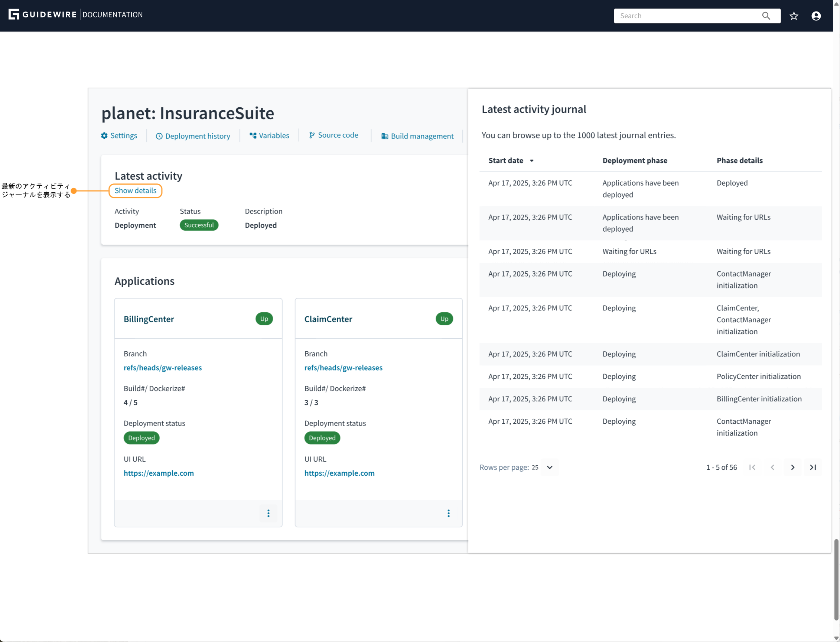This screenshot has width=840, height=642.
Task: Open BillingCenter refs/heads/gw-releases branch link
Action: coord(162,367)
